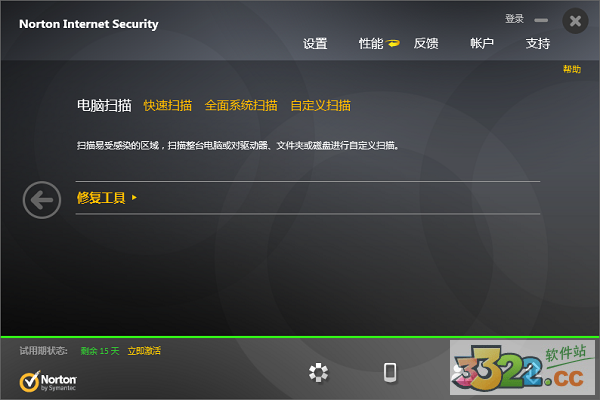600x400 pixels.
Task: Click the 3322.cc 软件站 watermark image
Action: click(x=522, y=367)
